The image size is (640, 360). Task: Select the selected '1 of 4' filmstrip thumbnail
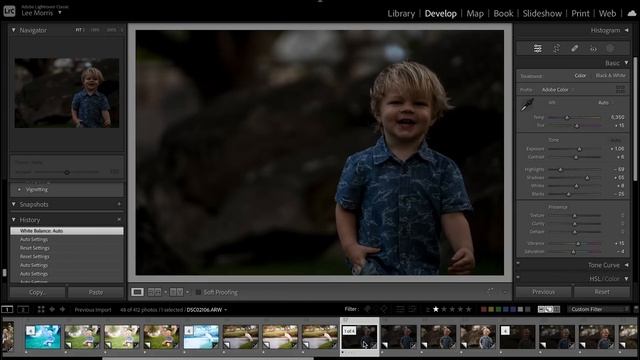click(359, 337)
